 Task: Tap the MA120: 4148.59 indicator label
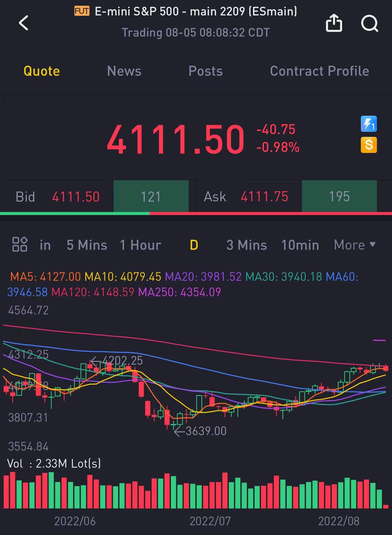click(x=93, y=292)
